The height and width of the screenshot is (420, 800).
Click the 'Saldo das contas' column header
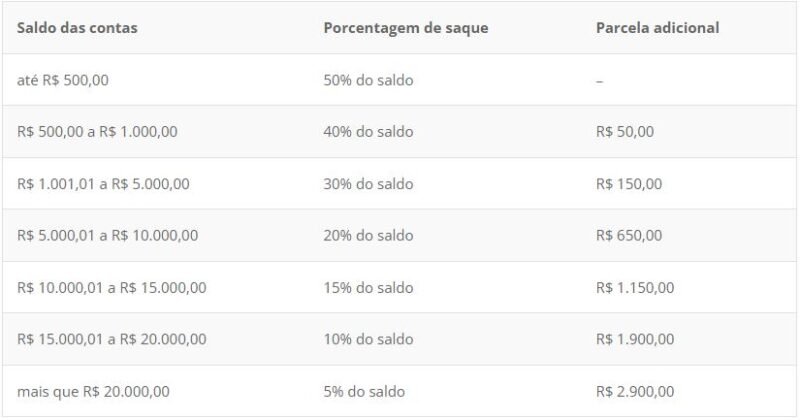[x=77, y=28]
